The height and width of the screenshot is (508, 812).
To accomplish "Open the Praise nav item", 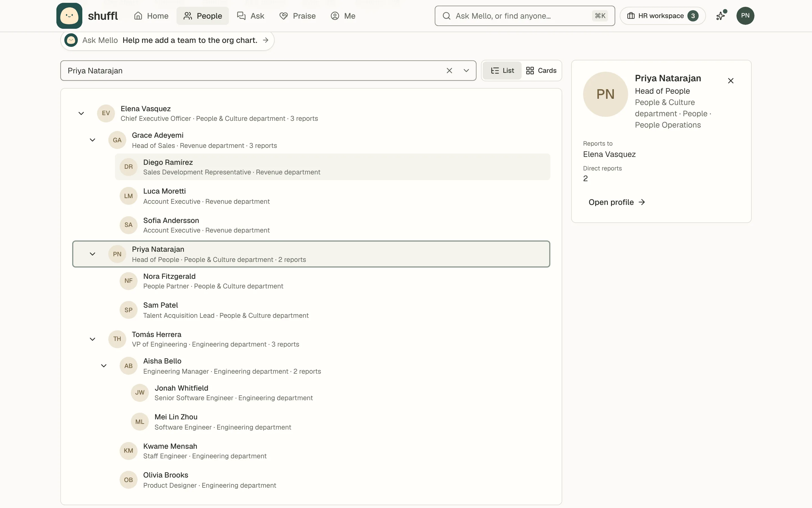I will click(x=297, y=16).
